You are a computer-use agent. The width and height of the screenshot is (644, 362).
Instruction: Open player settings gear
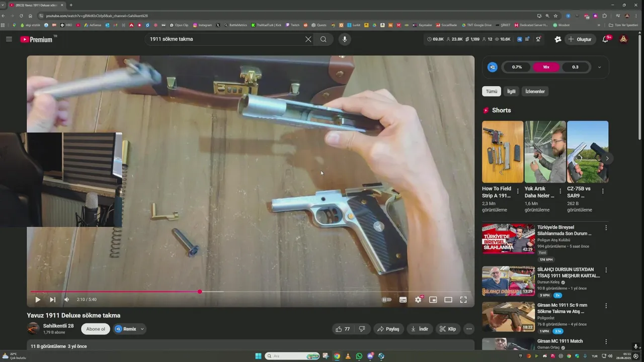(x=418, y=300)
